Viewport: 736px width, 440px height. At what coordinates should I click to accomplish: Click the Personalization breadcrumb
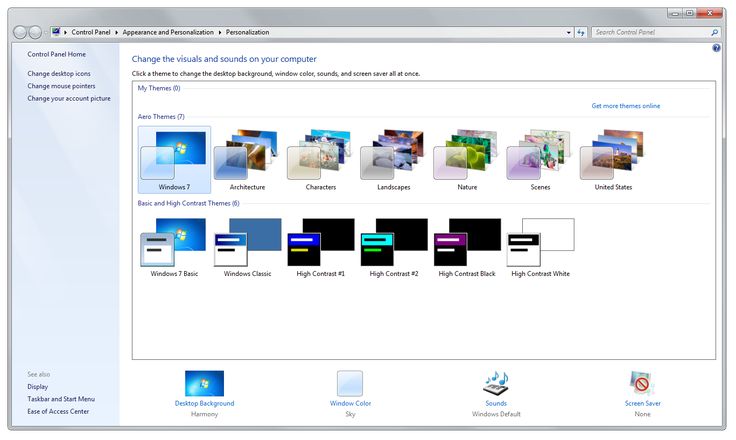click(x=247, y=32)
